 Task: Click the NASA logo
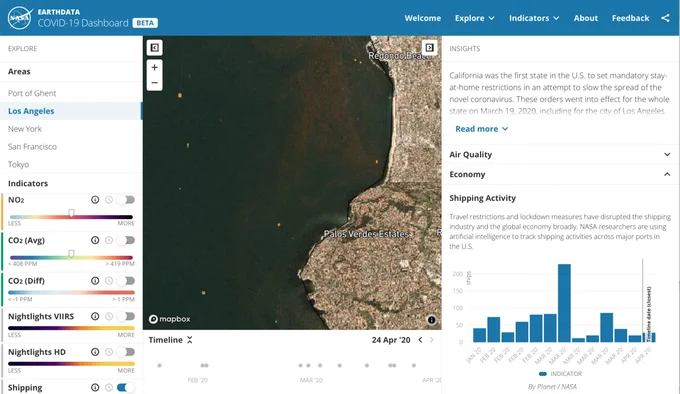(x=20, y=18)
